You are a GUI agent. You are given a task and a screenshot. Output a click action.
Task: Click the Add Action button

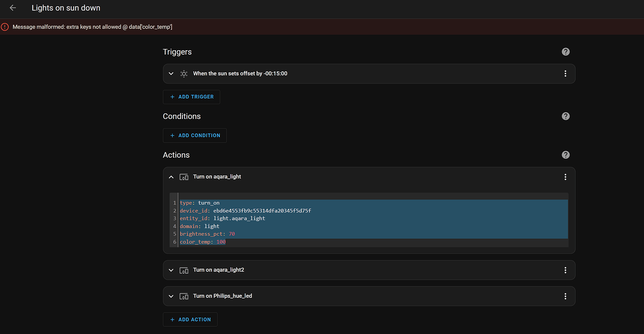[x=190, y=320]
